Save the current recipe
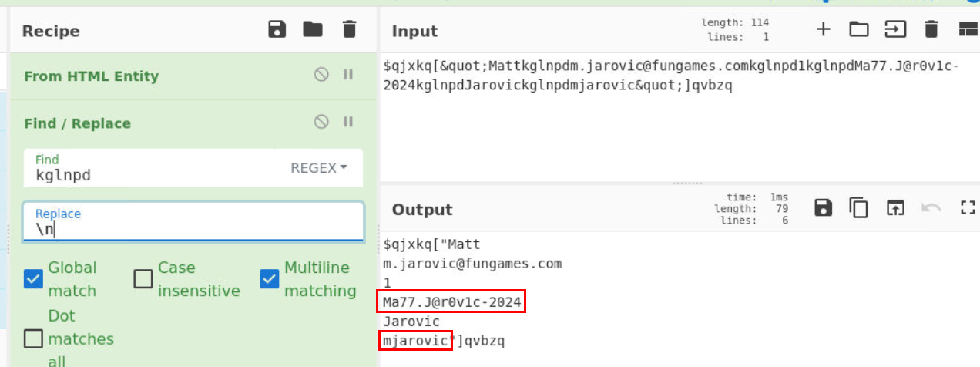The height and width of the screenshot is (367, 980). [277, 30]
